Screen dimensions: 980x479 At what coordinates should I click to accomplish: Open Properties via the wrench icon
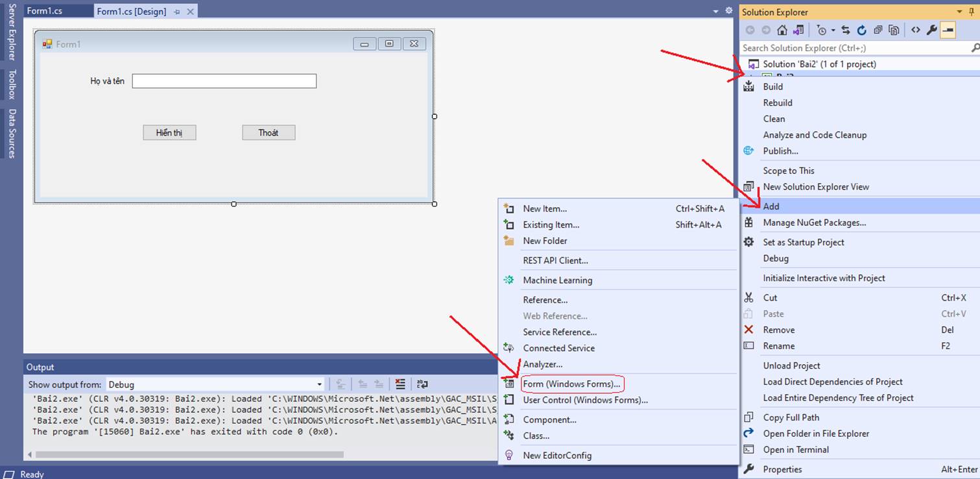click(x=932, y=29)
